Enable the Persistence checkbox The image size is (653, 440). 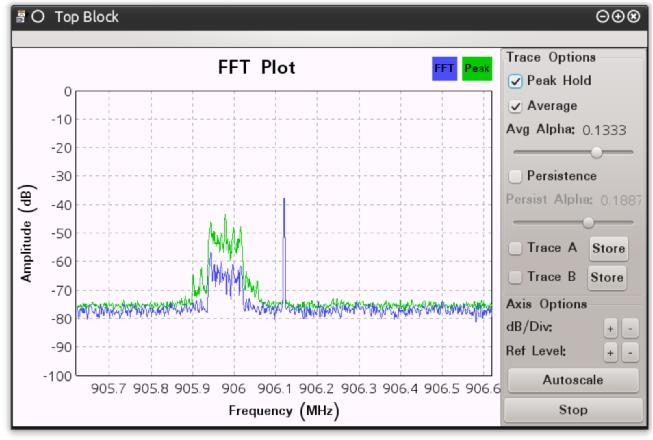515,176
